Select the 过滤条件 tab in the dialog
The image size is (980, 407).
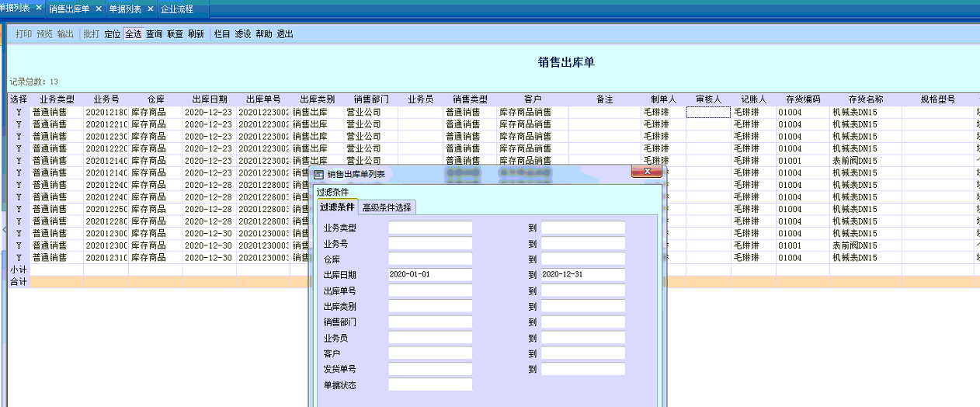click(337, 207)
